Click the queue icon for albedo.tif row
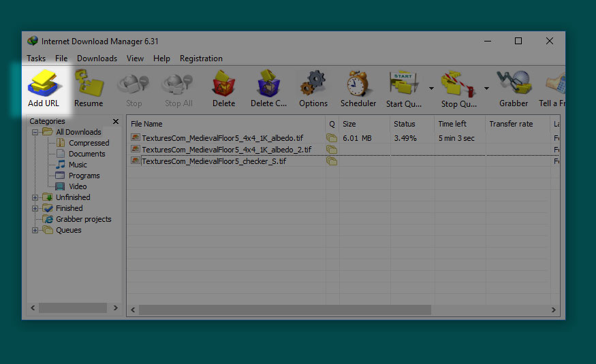The height and width of the screenshot is (364, 596). click(332, 138)
